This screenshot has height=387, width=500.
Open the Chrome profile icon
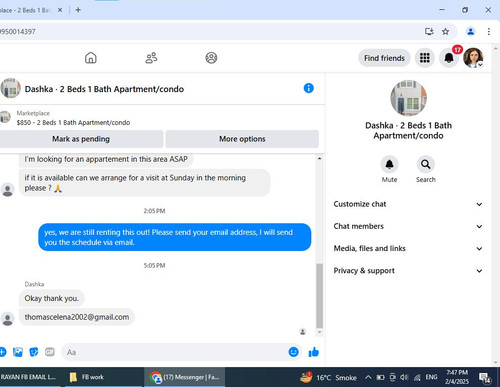click(x=471, y=32)
